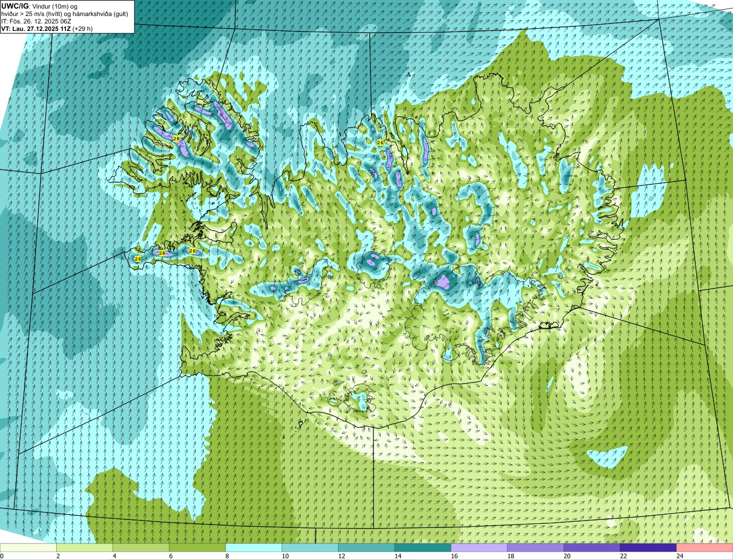Image resolution: width=733 pixels, height=560 pixels.
Task: Select the 4–6 m/s green legend swatch
Action: tap(141, 547)
